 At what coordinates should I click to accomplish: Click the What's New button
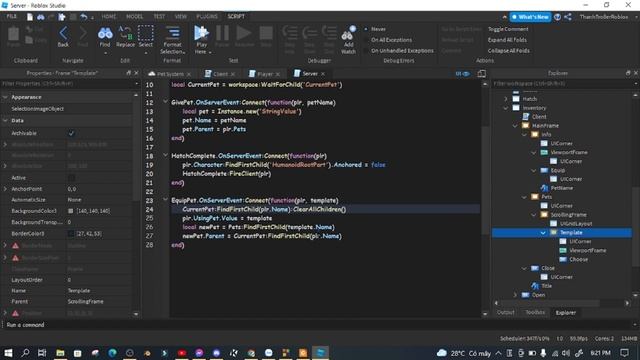pyautogui.click(x=530, y=17)
